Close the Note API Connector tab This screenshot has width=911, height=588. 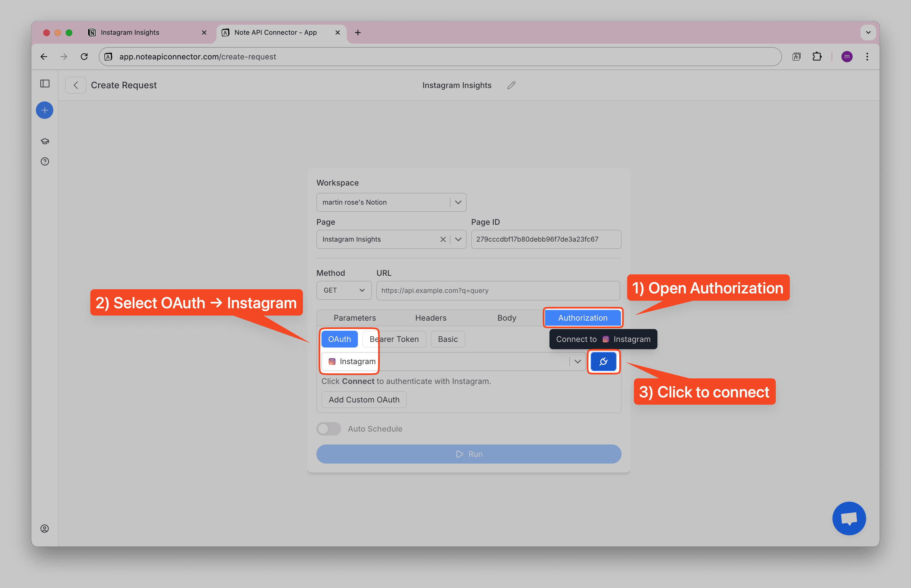pos(337,33)
